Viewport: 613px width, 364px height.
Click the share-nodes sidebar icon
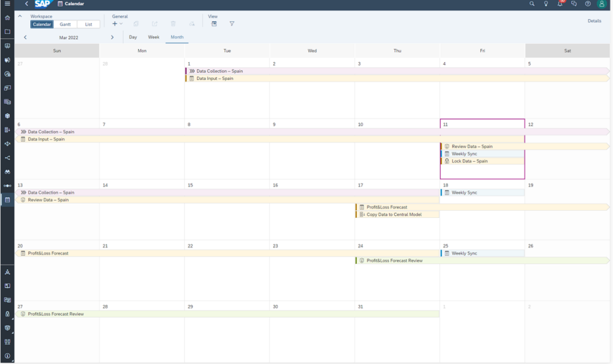point(7,158)
